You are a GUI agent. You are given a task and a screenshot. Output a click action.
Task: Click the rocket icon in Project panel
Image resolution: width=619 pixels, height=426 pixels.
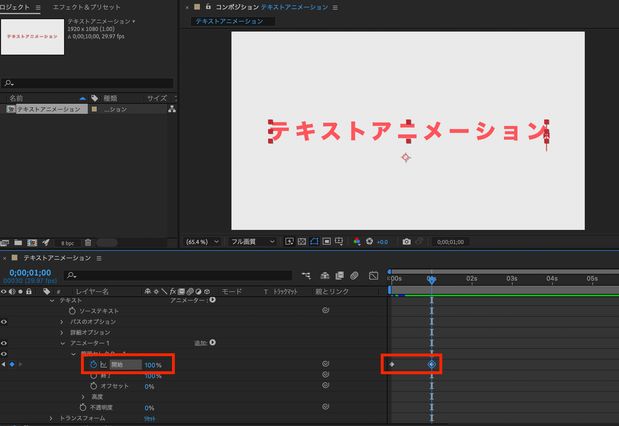point(46,242)
